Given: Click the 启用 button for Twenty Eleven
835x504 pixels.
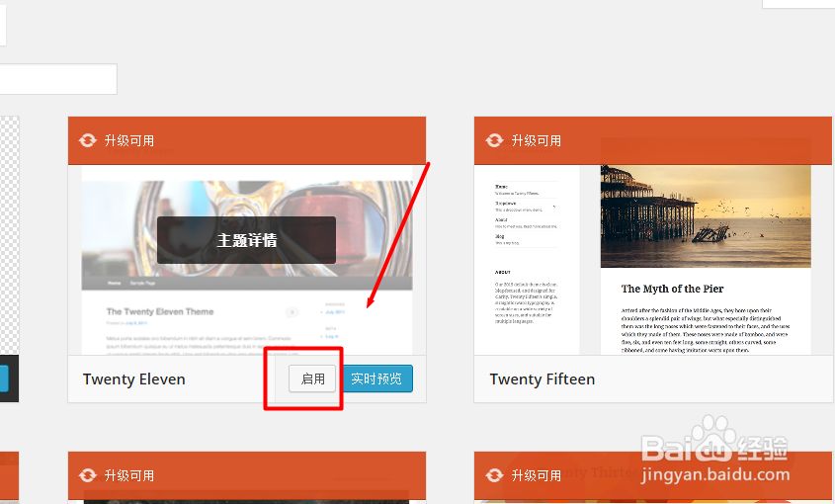Looking at the screenshot, I should [x=312, y=378].
